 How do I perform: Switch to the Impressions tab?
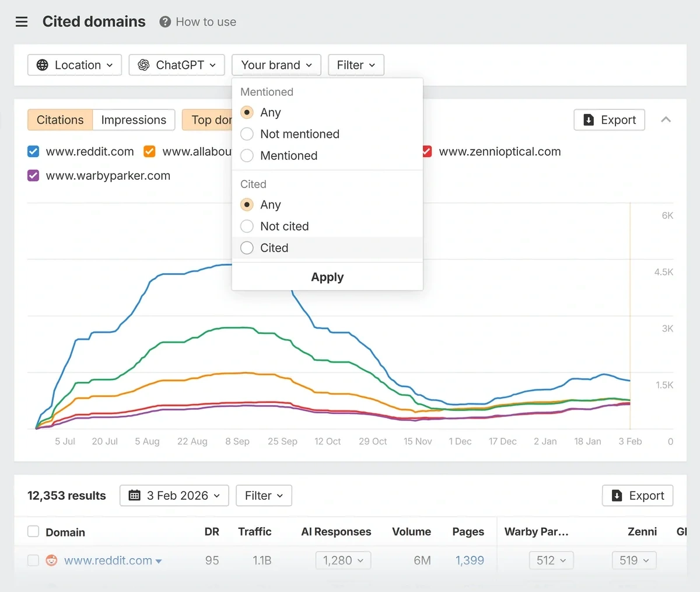pos(134,120)
